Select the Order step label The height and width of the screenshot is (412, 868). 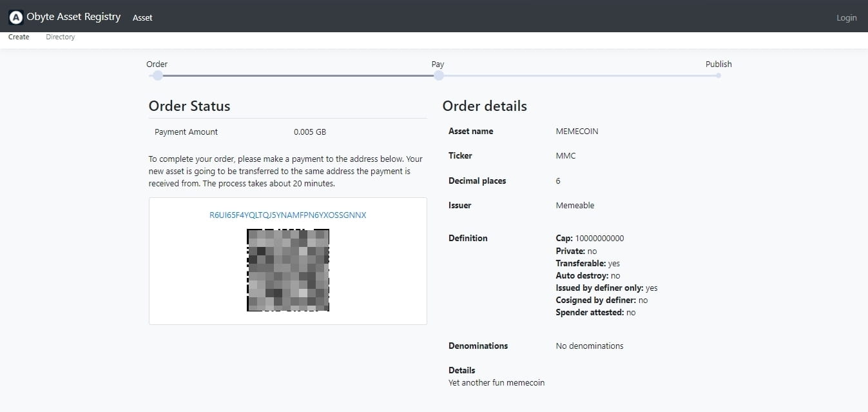coord(157,64)
